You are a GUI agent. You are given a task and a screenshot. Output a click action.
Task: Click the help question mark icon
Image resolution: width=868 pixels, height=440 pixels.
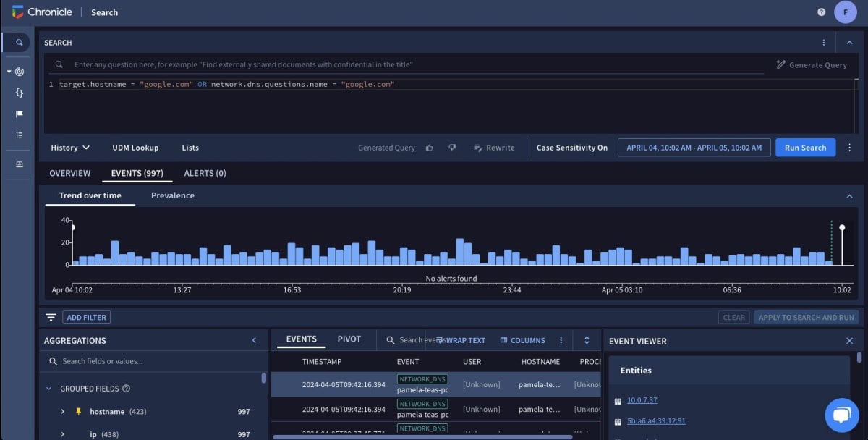click(x=822, y=12)
